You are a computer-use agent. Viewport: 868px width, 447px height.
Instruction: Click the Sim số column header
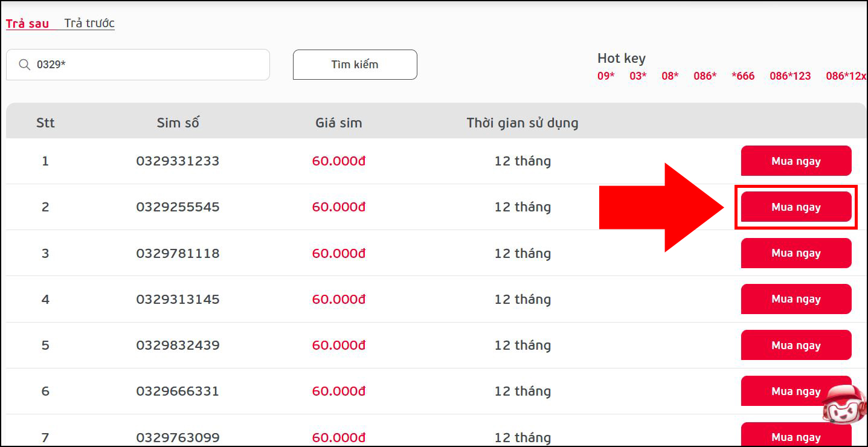click(178, 123)
